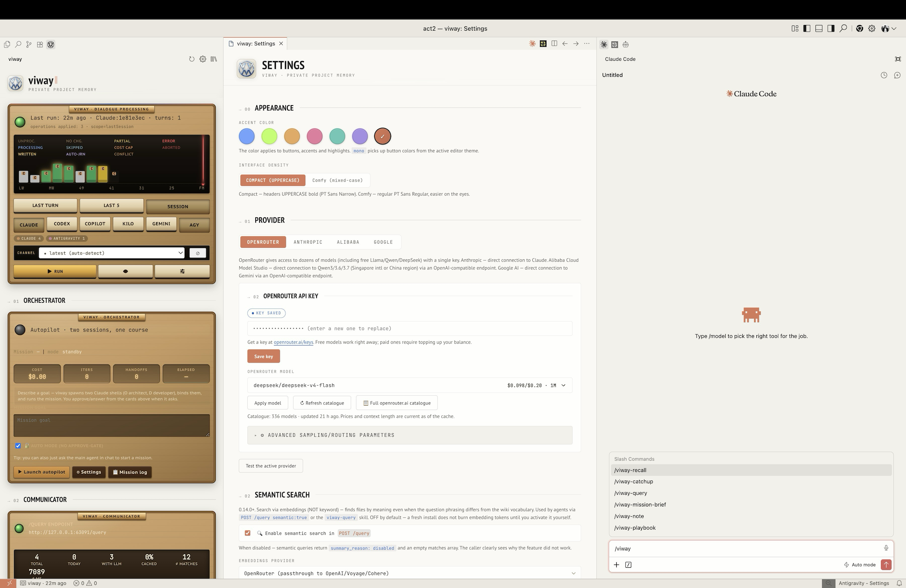The height and width of the screenshot is (588, 906).
Task: Open the Channel latest (auto-detect) dropdown
Action: 112,253
